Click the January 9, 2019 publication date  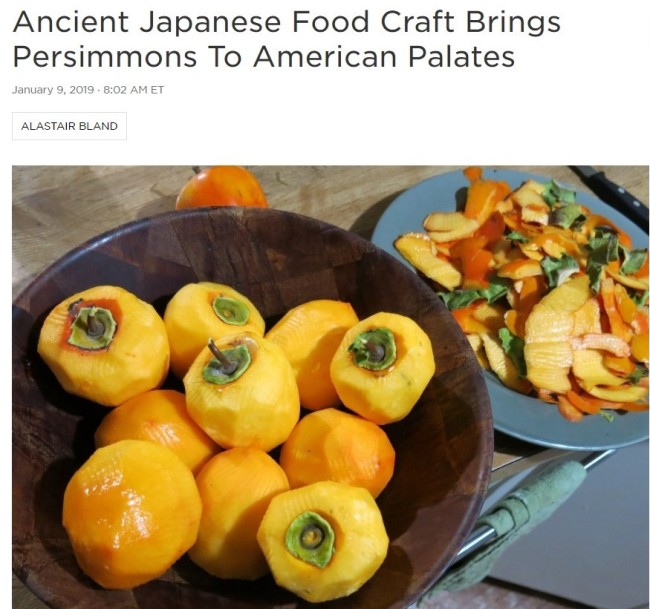(53, 90)
